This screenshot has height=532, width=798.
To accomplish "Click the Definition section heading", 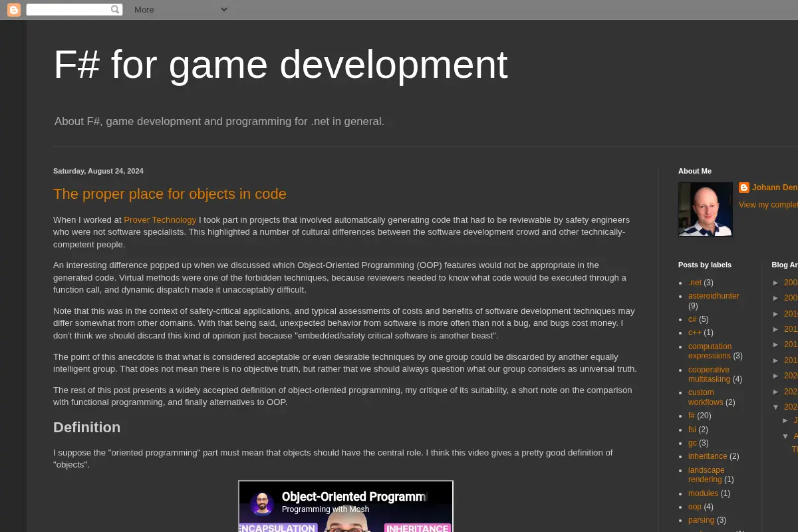I will click(87, 427).
